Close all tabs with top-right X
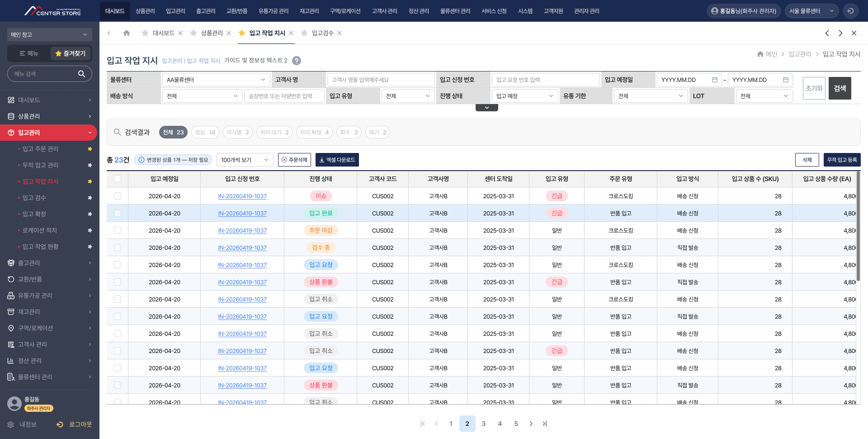 (854, 33)
